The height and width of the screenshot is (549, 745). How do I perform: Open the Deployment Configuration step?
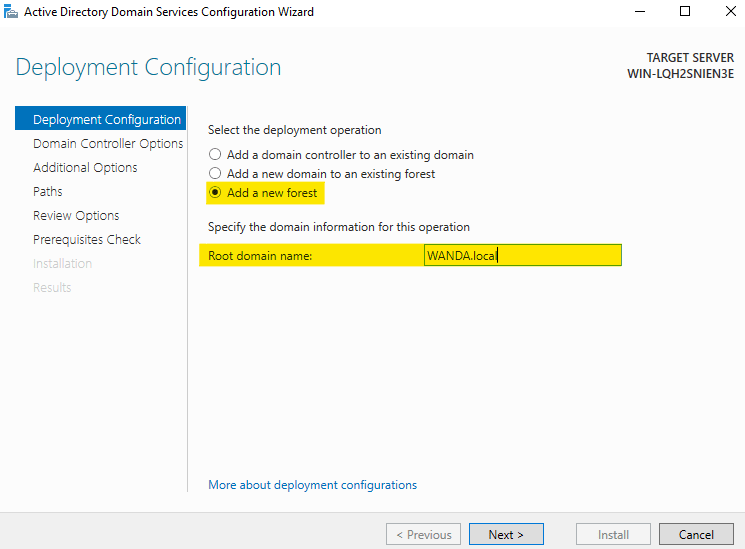pos(100,118)
